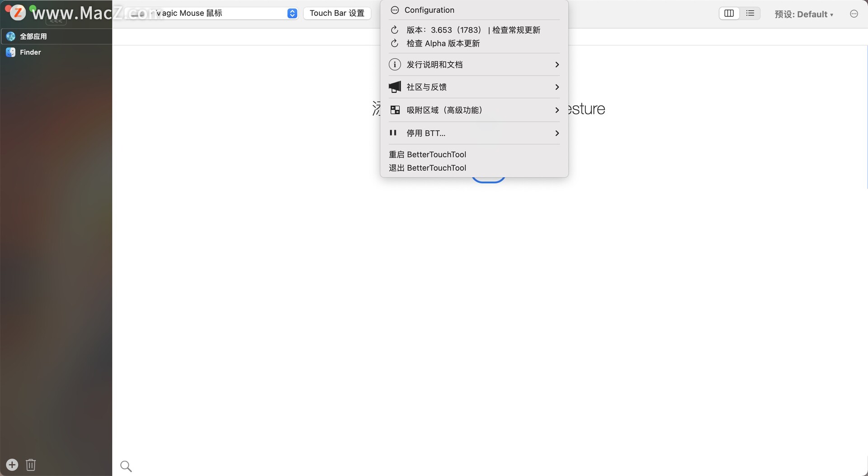The height and width of the screenshot is (476, 868).
Task: Click the refresh icon beside Alpha update
Action: 395,43
